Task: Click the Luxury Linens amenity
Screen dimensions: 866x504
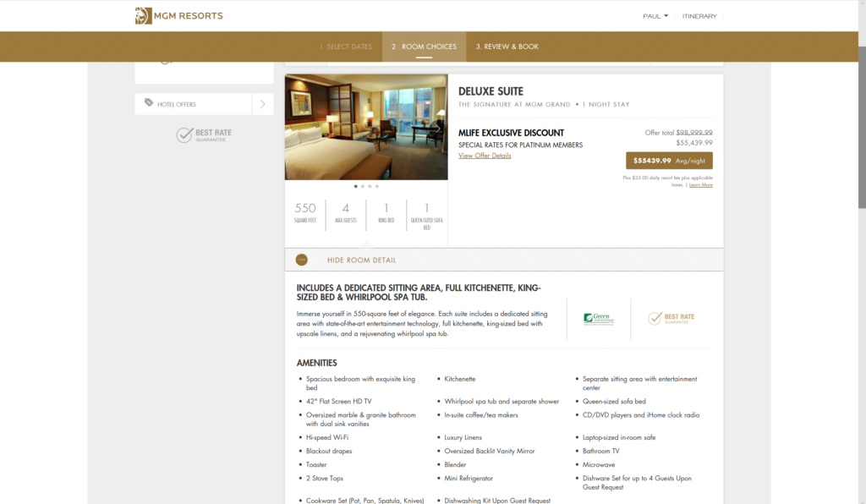Action: point(463,437)
